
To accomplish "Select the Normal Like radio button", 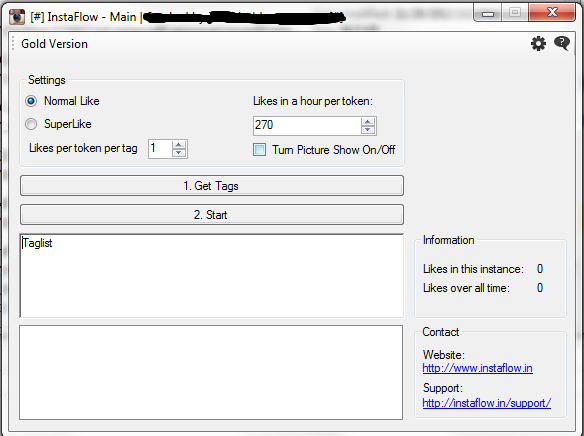I will pyautogui.click(x=31, y=101).
